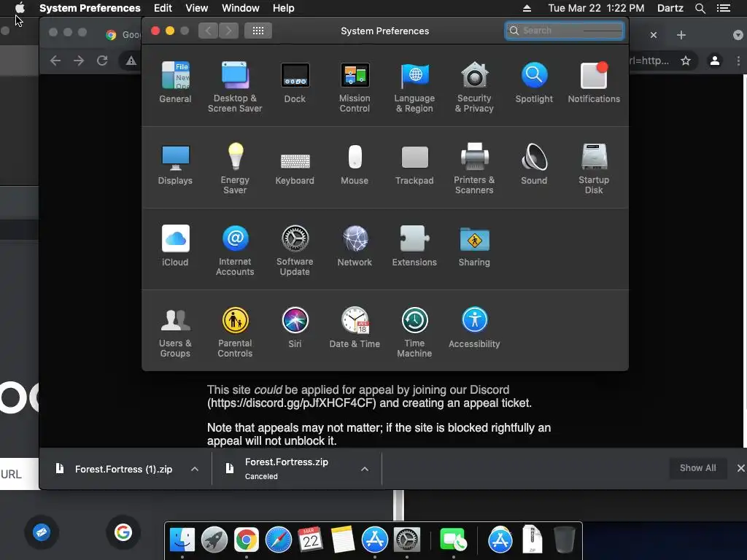Open Spotlight search from menu bar
Screen dimensions: 747x560
700,8
